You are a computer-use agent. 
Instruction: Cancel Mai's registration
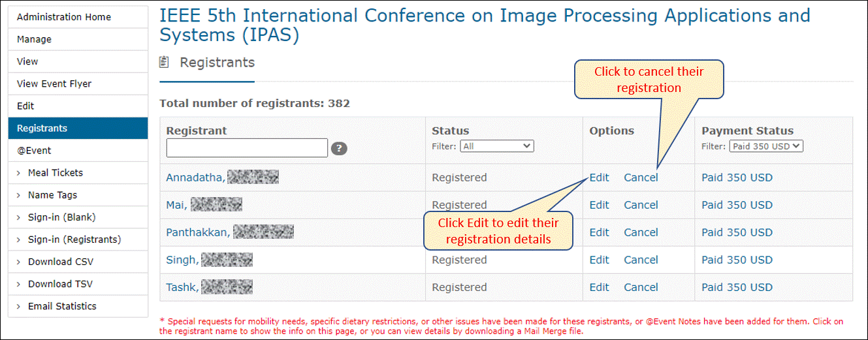641,205
